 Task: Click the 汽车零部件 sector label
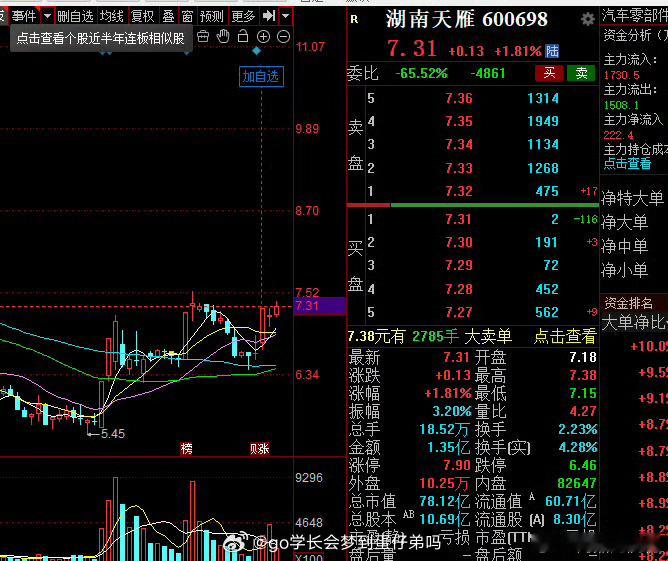(635, 16)
